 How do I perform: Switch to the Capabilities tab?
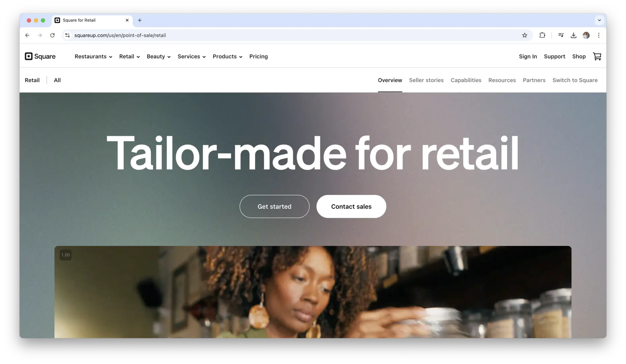(466, 80)
